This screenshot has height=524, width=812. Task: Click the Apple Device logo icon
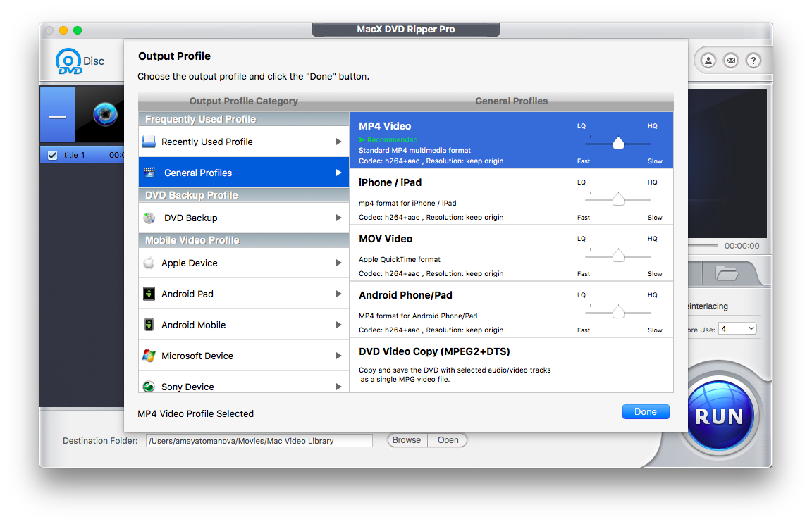(149, 262)
